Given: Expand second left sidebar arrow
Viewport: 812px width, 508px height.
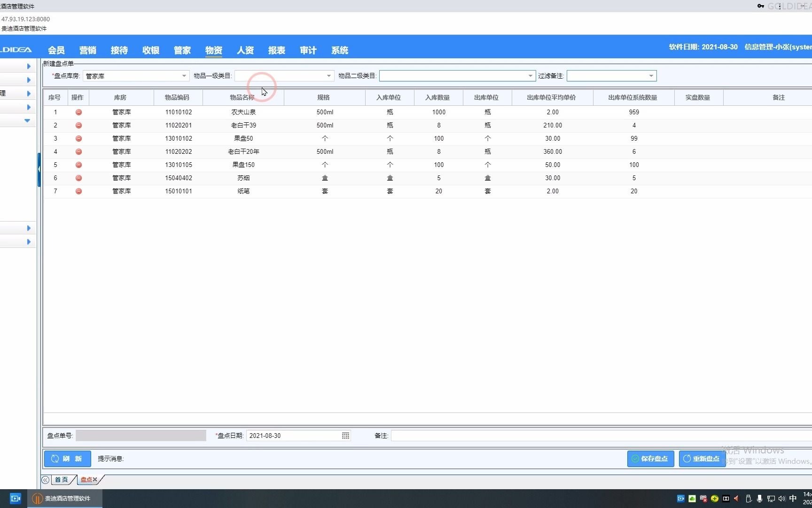Looking at the screenshot, I should 29,80.
